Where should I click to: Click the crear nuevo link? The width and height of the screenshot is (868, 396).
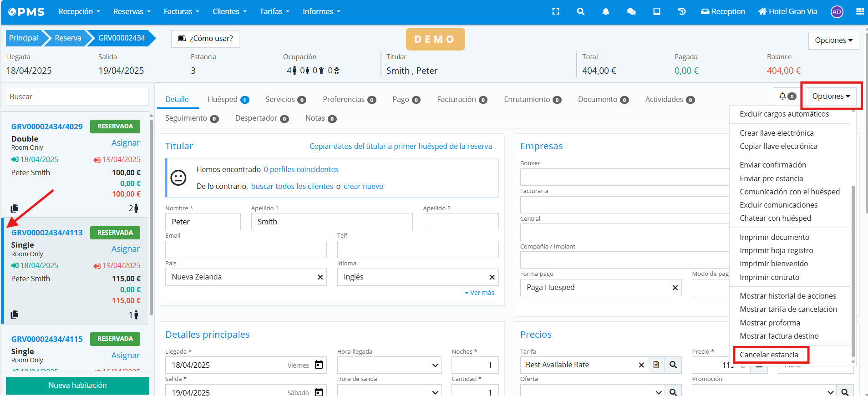363,186
